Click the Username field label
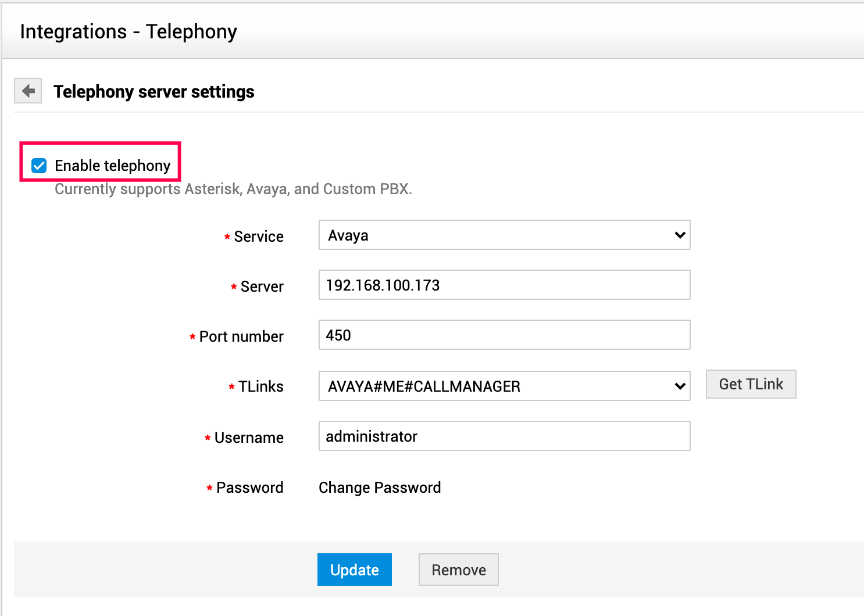 249,438
